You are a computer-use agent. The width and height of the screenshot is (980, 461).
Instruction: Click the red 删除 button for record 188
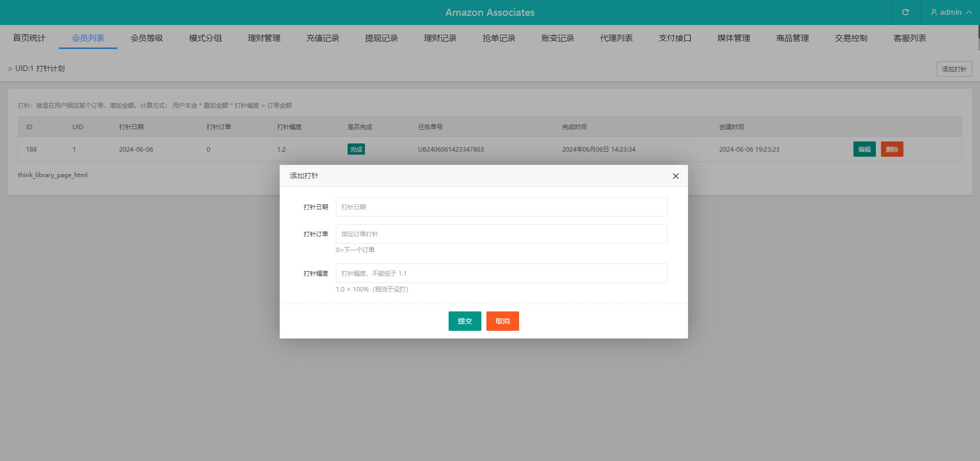pos(892,149)
